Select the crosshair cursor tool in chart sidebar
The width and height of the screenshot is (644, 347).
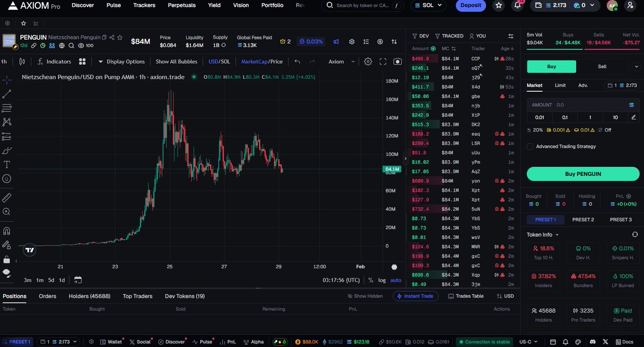coord(6,80)
